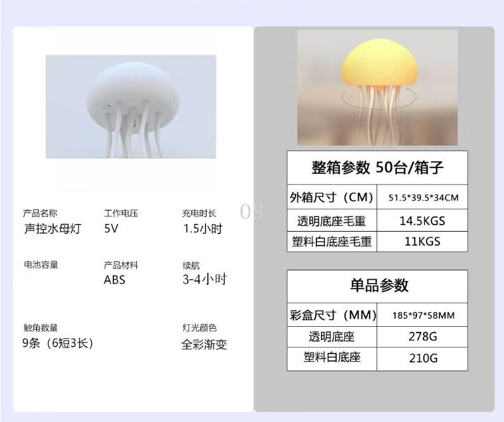The width and height of the screenshot is (504, 422).
Task: Click the 全彩渐变 light color text
Action: (x=204, y=345)
